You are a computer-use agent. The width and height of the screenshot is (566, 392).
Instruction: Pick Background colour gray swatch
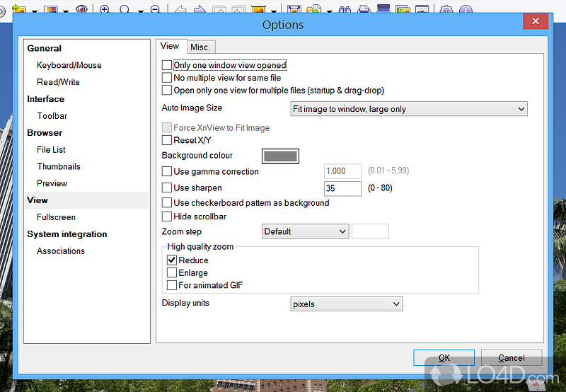tap(280, 156)
